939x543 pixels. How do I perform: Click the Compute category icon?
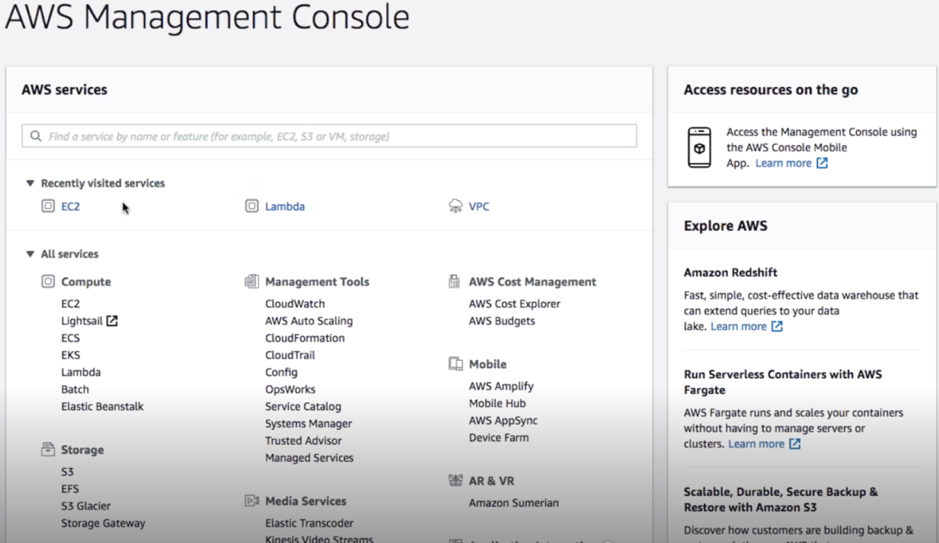coord(48,281)
